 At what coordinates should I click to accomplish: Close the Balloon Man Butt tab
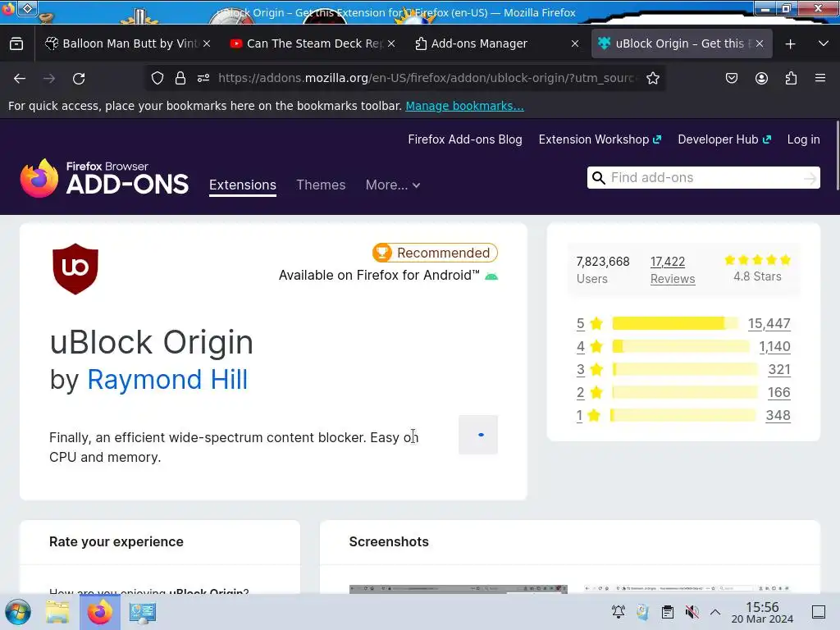(207, 44)
